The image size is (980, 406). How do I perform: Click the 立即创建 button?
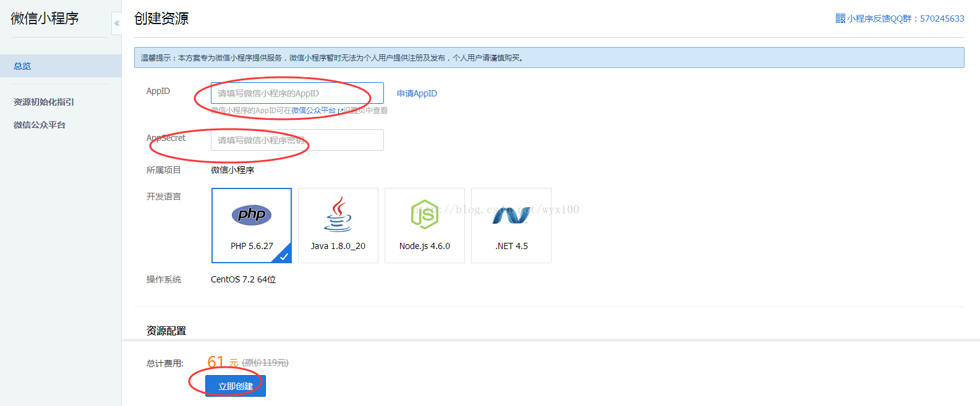click(x=236, y=386)
